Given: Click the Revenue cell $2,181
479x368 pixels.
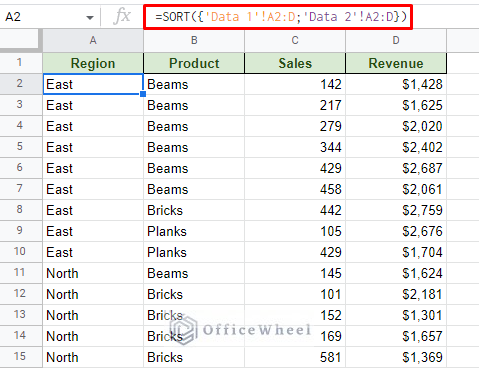Looking at the screenshot, I should tap(396, 294).
